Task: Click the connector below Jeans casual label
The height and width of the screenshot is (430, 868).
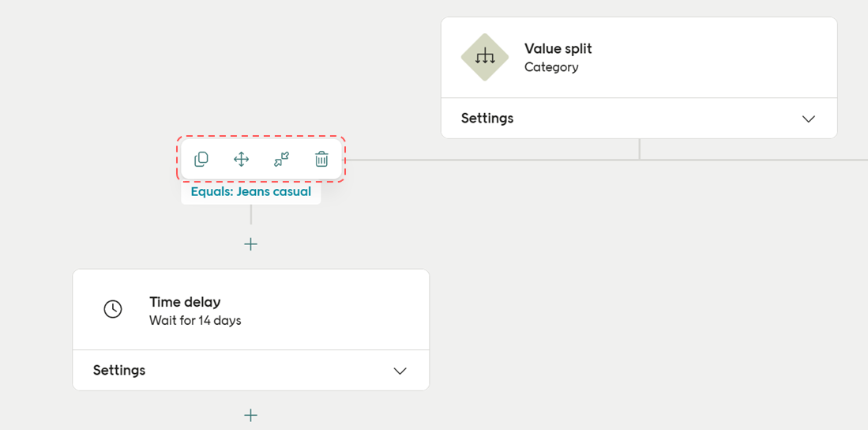Action: coord(251,215)
